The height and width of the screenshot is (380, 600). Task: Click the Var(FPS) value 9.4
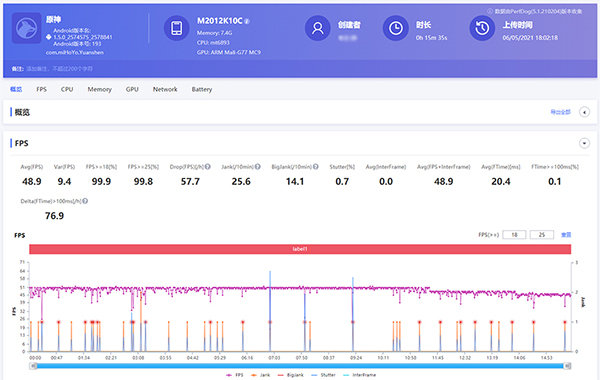click(64, 181)
